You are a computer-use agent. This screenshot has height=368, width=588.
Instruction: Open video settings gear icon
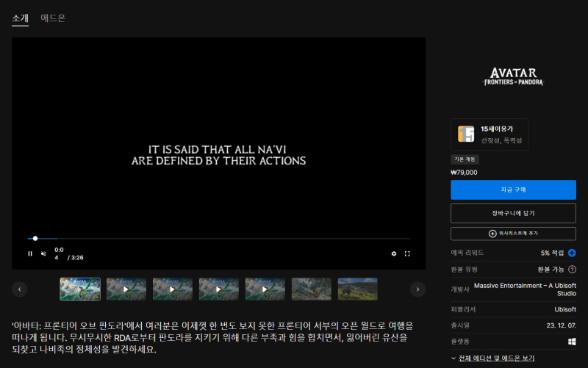393,253
